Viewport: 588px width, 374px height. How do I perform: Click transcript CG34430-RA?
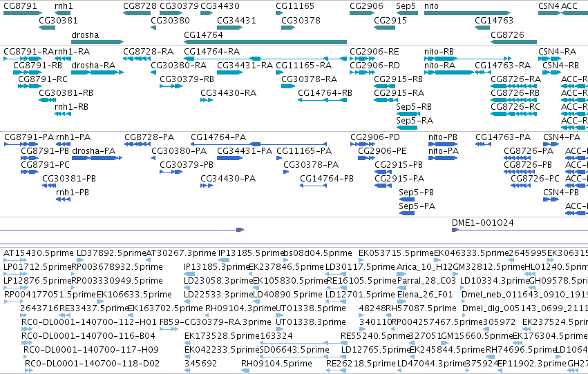coord(229,93)
